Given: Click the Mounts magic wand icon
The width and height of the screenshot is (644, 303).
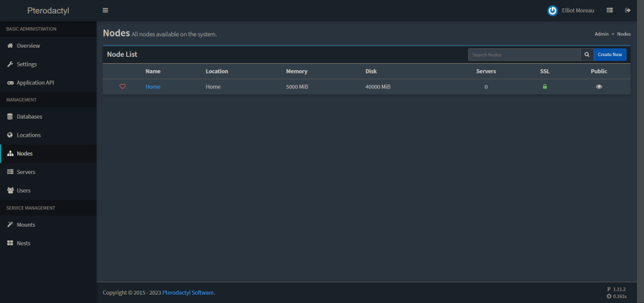Looking at the screenshot, I should tap(10, 224).
